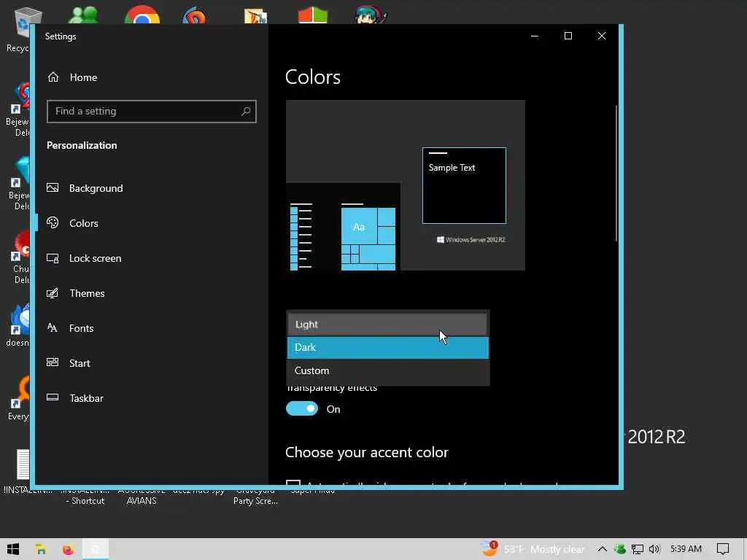This screenshot has height=560, width=747.
Task: Click the active Settings taskbar button
Action: [x=96, y=549]
